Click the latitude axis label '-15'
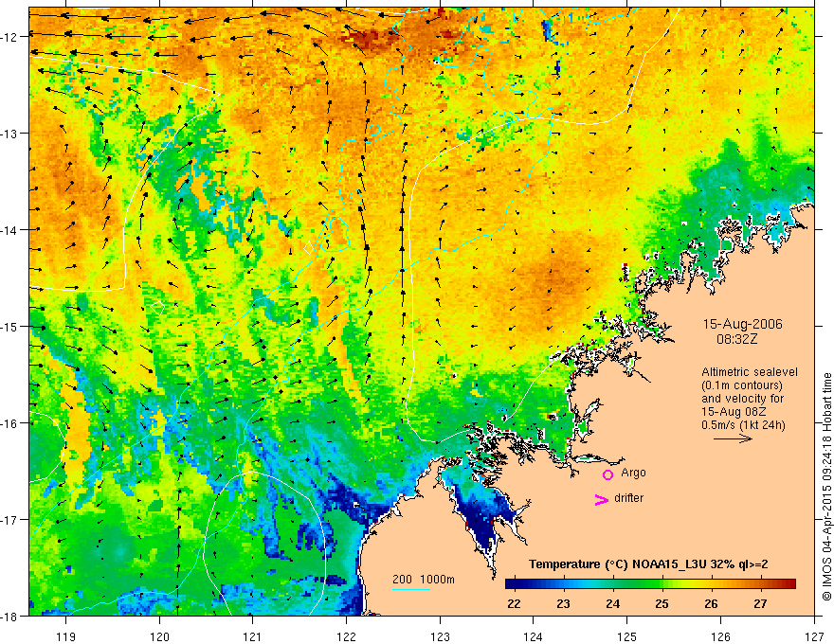This screenshot has height=644, width=834. (x=10, y=326)
